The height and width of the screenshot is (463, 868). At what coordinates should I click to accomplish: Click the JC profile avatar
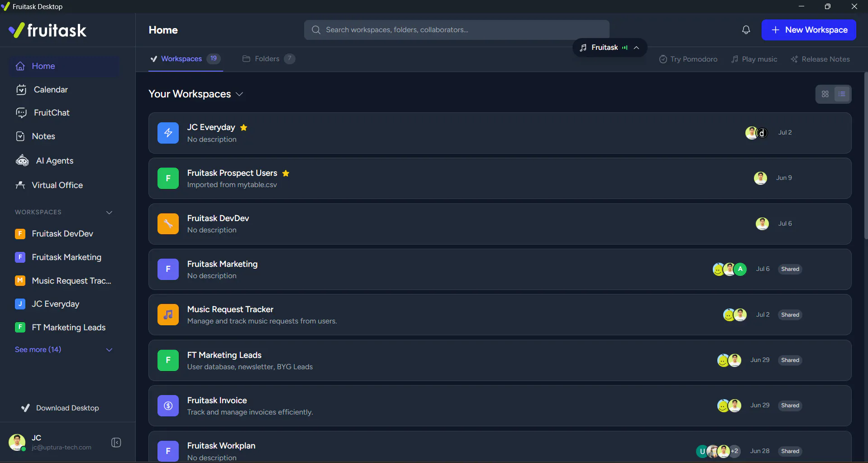[17, 443]
